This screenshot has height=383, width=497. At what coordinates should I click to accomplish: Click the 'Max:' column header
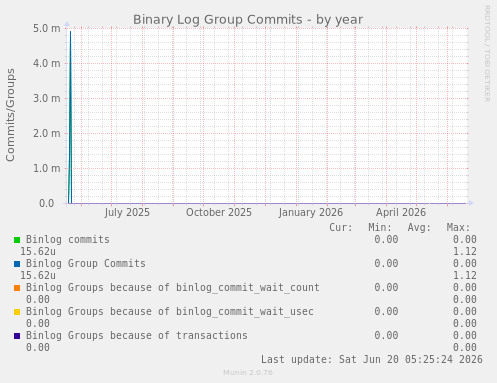click(x=458, y=228)
